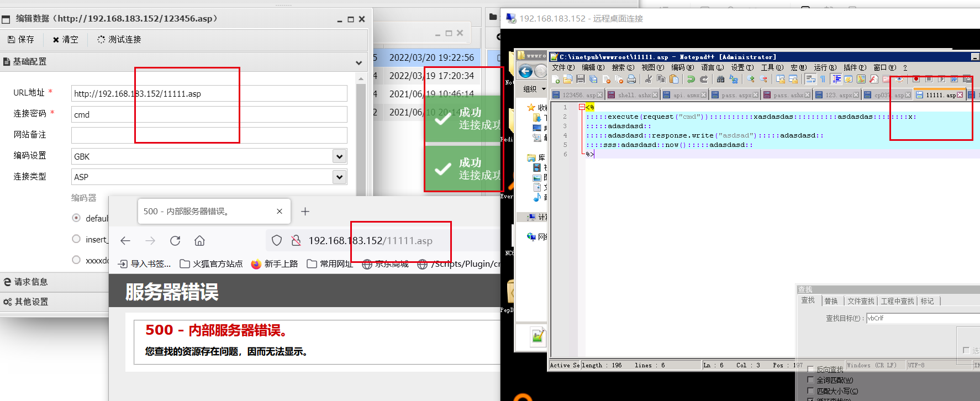Switch to api.asmx tab in Notepad++
The height and width of the screenshot is (401, 980).
(x=684, y=95)
